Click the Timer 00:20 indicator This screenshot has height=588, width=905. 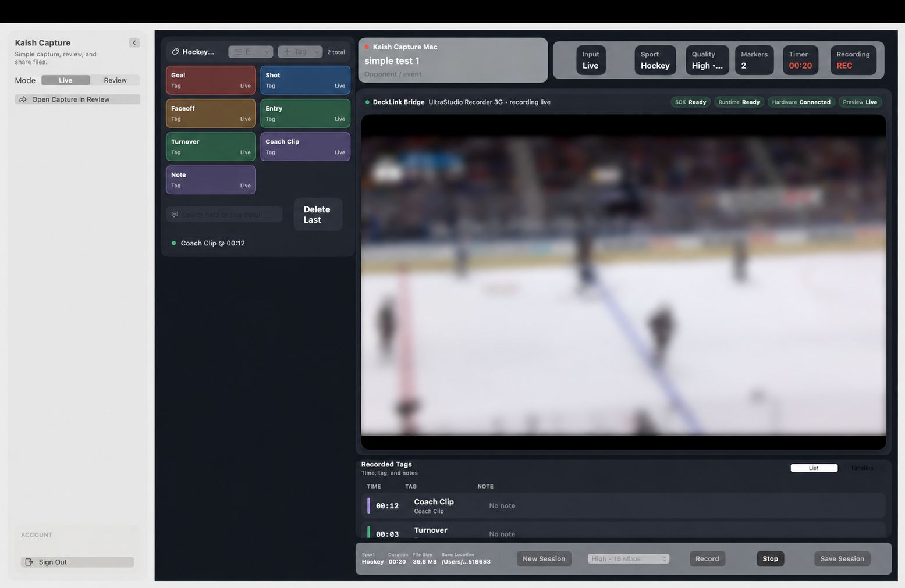tap(800, 60)
